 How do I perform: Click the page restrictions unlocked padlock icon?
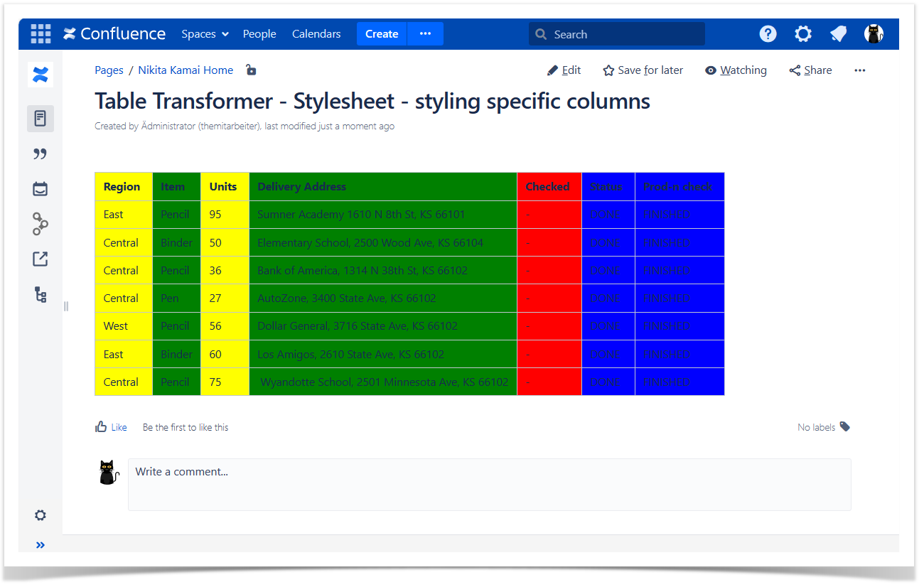tap(251, 70)
